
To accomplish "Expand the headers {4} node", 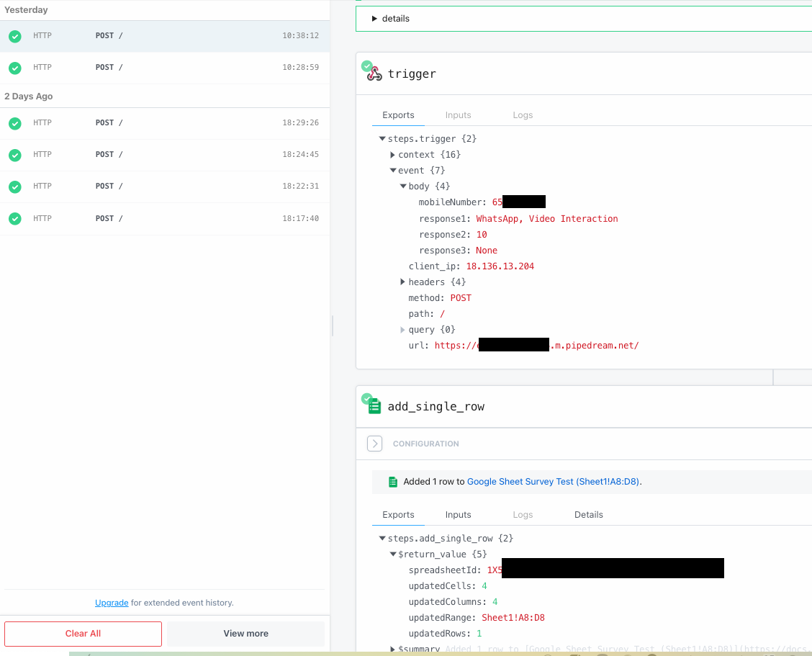I will tap(403, 282).
